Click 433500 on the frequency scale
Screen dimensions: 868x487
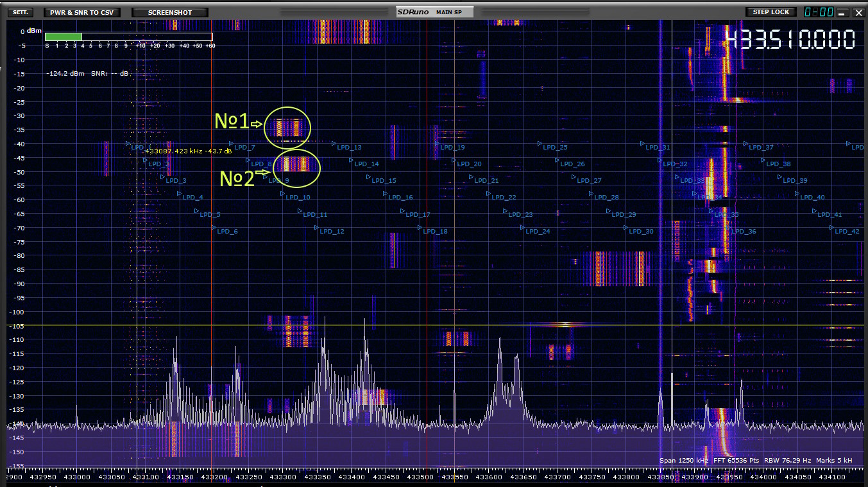click(x=420, y=477)
